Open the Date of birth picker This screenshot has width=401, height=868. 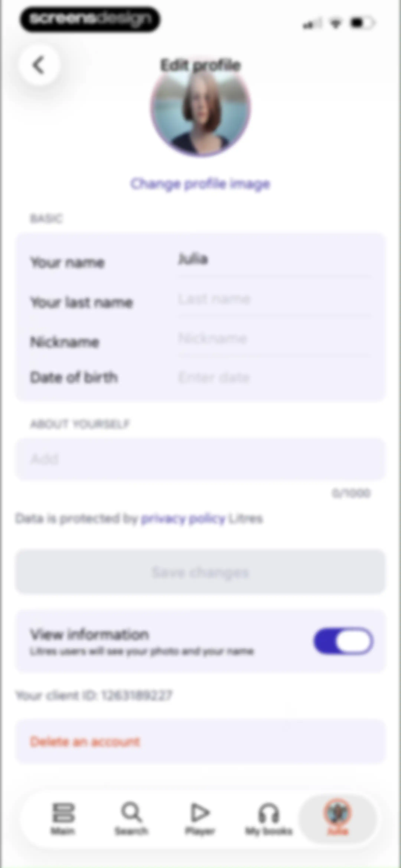[x=275, y=377]
